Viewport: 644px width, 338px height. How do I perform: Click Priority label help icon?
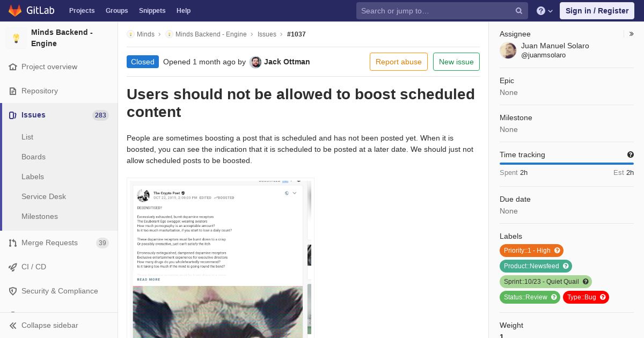(558, 251)
